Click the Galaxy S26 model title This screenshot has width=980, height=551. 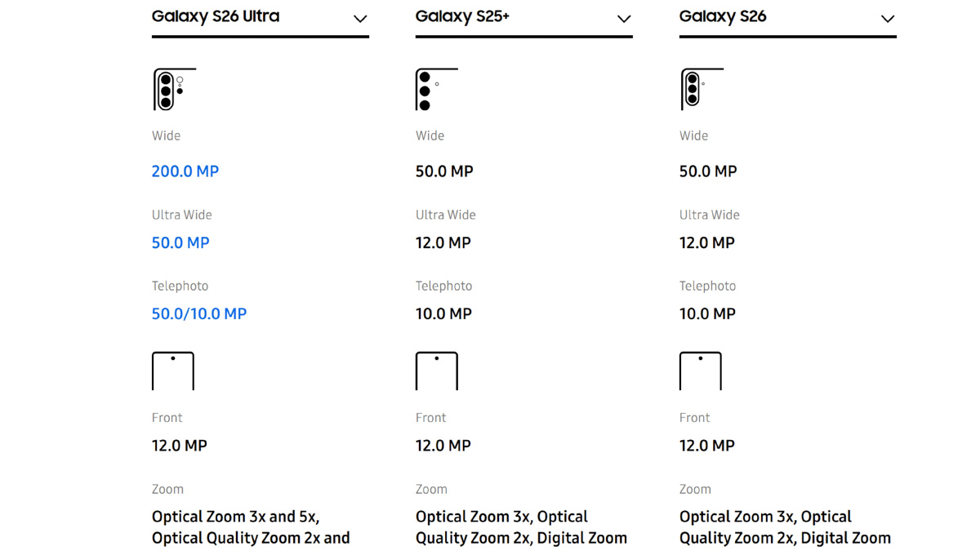click(723, 16)
